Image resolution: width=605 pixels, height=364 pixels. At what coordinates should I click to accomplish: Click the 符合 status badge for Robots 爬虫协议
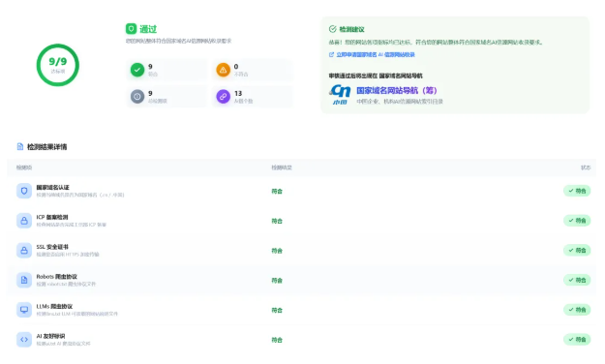click(577, 280)
